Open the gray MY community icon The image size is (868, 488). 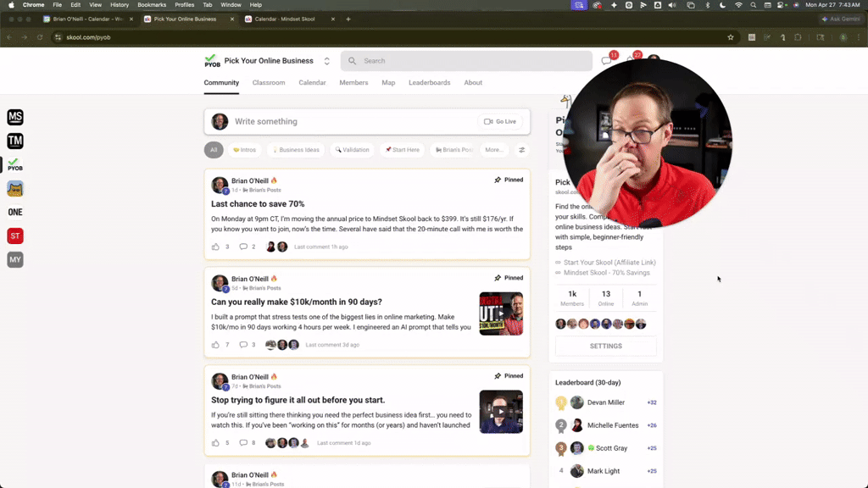point(15,259)
